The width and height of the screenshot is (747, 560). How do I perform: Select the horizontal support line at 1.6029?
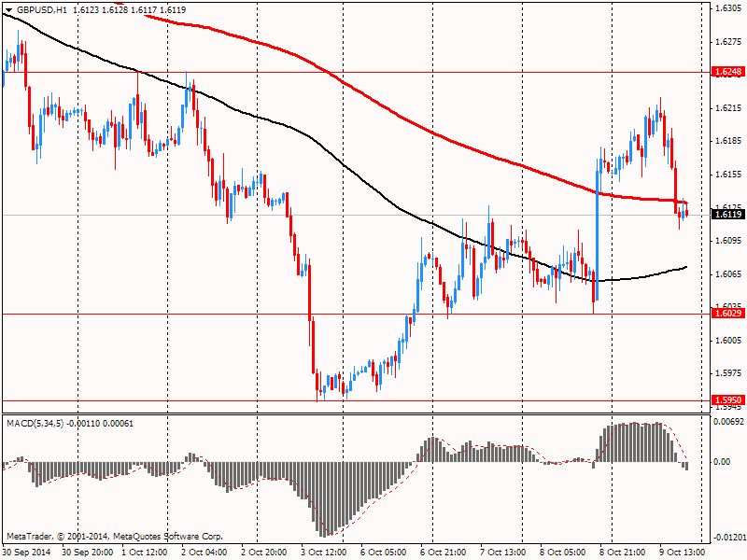357,315
